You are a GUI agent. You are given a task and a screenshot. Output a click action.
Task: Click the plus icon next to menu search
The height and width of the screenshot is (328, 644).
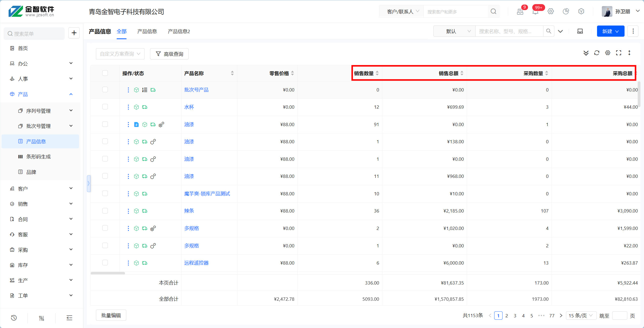74,33
